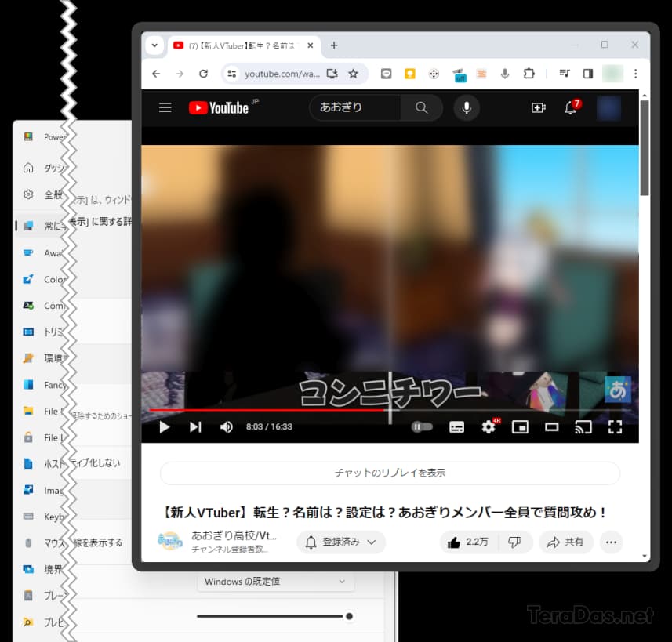Dislike the video
This screenshot has height=642, width=672.
[x=514, y=542]
